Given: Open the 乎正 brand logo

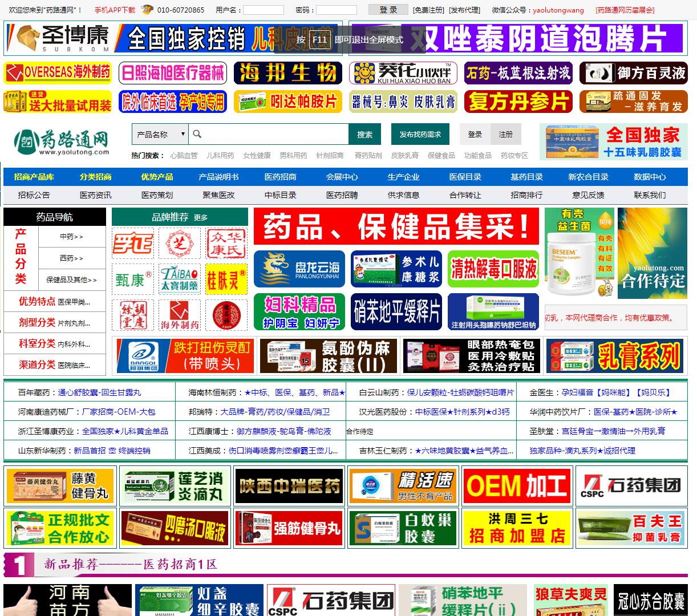Looking at the screenshot, I should pos(133,244).
